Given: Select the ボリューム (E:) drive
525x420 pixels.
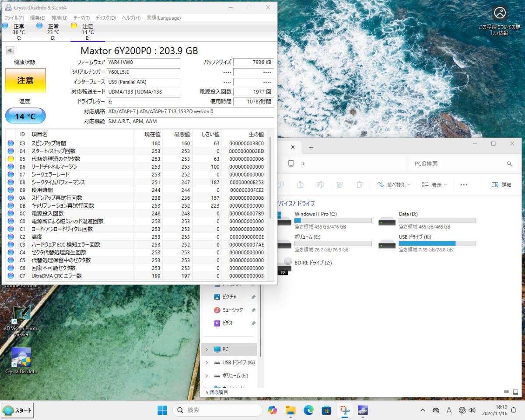Looking at the screenshot, I should (x=325, y=243).
